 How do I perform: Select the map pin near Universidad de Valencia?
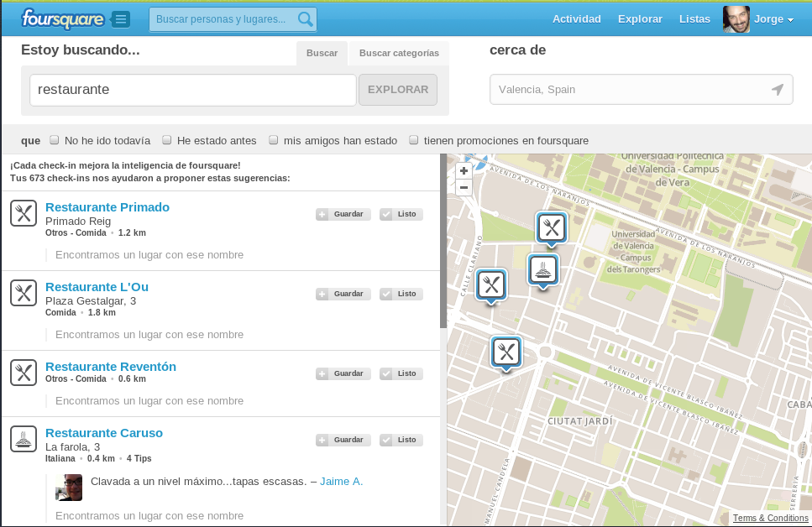pyautogui.click(x=552, y=227)
